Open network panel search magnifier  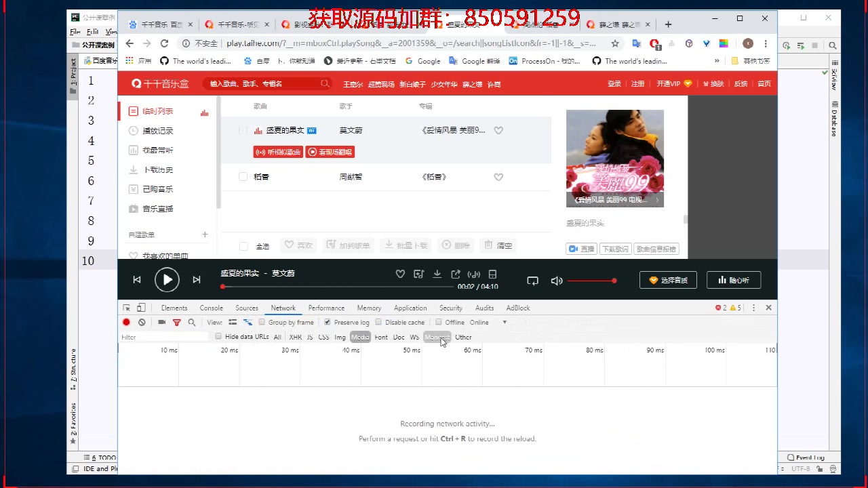[191, 322]
